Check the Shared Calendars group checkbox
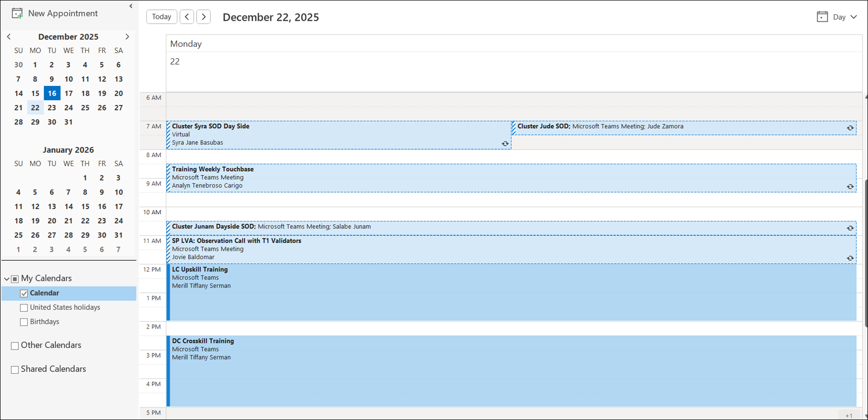 pos(15,369)
